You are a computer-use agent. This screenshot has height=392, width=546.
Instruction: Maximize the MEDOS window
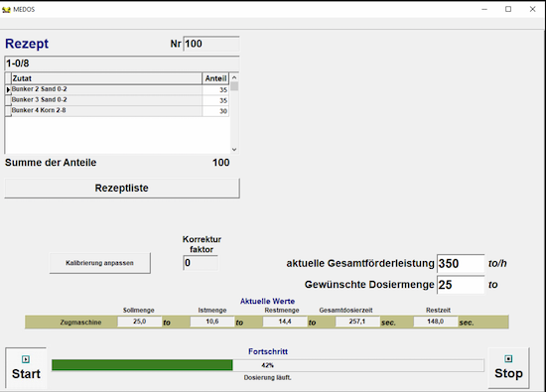pos(508,9)
